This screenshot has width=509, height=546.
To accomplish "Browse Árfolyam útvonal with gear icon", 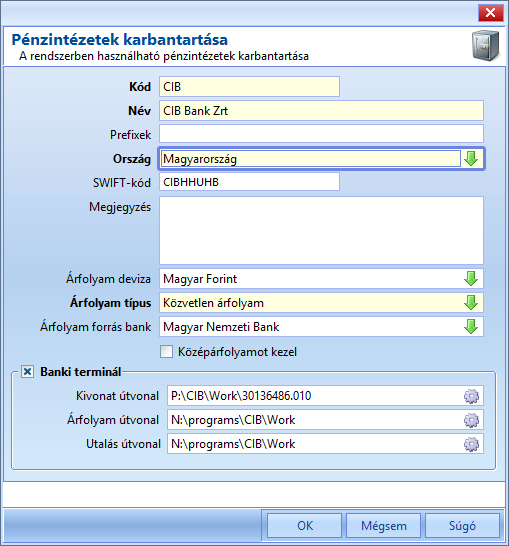I will (x=471, y=420).
